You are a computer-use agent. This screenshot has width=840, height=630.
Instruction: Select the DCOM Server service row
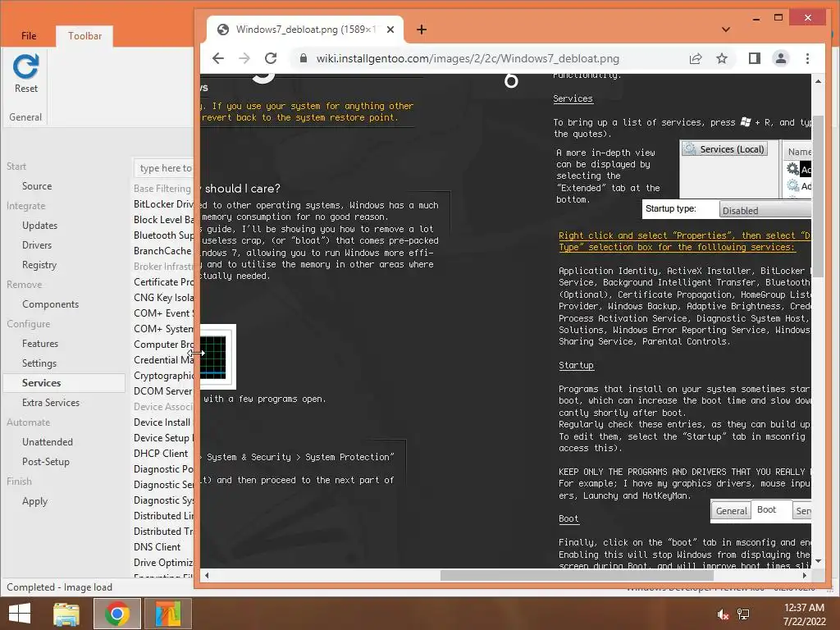[x=163, y=391]
